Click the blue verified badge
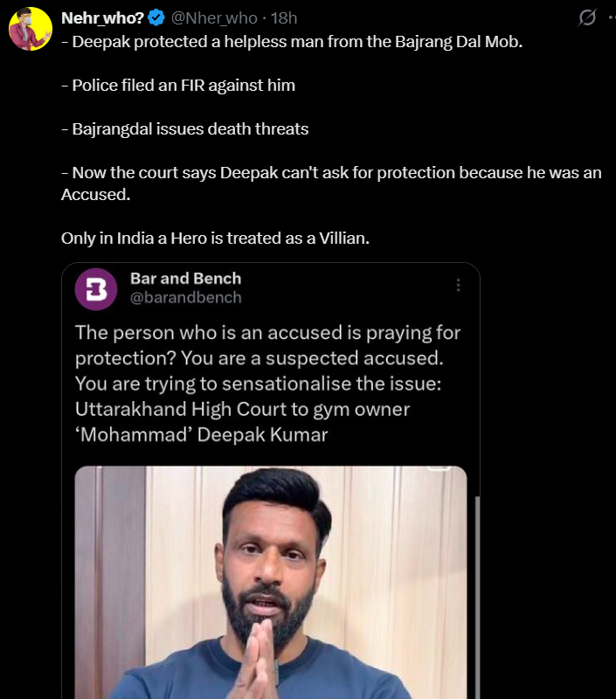 click(156, 18)
